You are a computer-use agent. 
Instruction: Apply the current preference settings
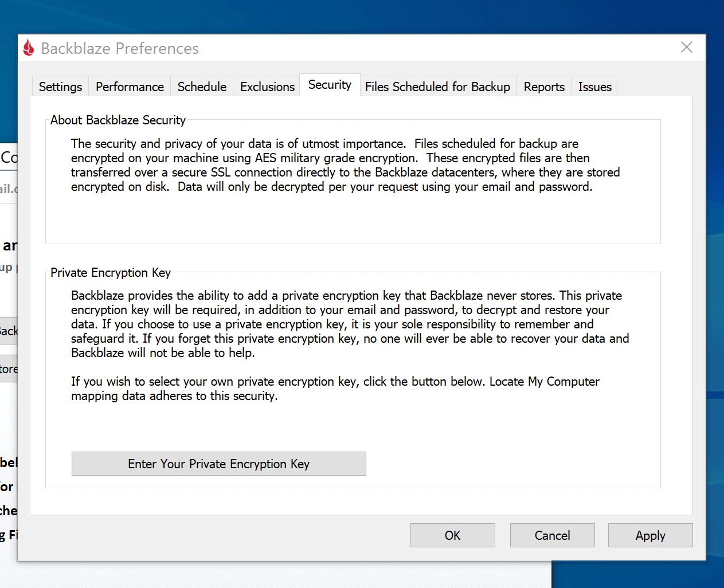(x=650, y=535)
